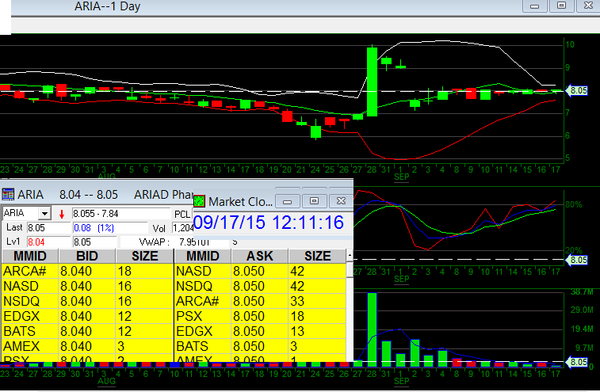600x392 pixels.
Task: Select the NASD bid row at 8.040
Action: (87, 286)
